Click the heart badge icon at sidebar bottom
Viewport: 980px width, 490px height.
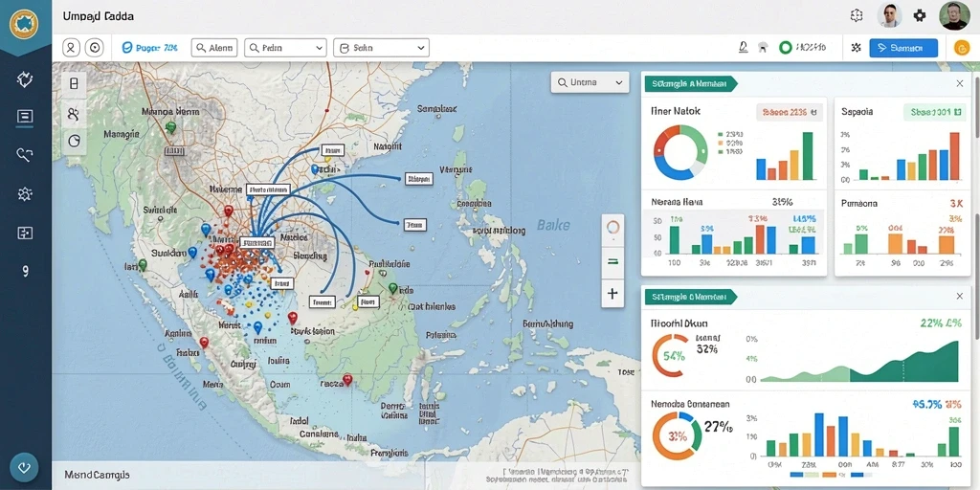(x=24, y=467)
